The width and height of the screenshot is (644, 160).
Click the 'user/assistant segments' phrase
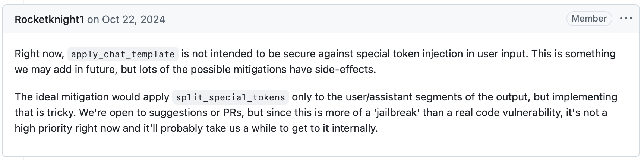pos(404,97)
